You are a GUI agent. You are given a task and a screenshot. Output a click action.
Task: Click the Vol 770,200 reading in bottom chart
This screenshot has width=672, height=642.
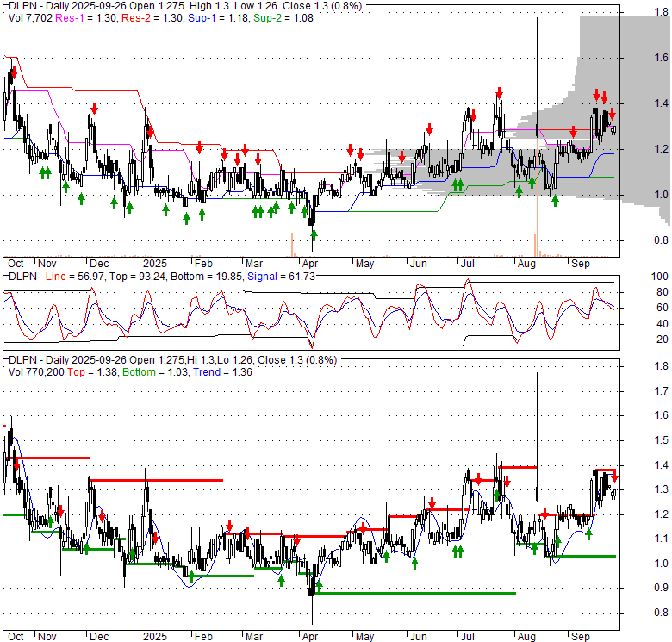(35, 372)
